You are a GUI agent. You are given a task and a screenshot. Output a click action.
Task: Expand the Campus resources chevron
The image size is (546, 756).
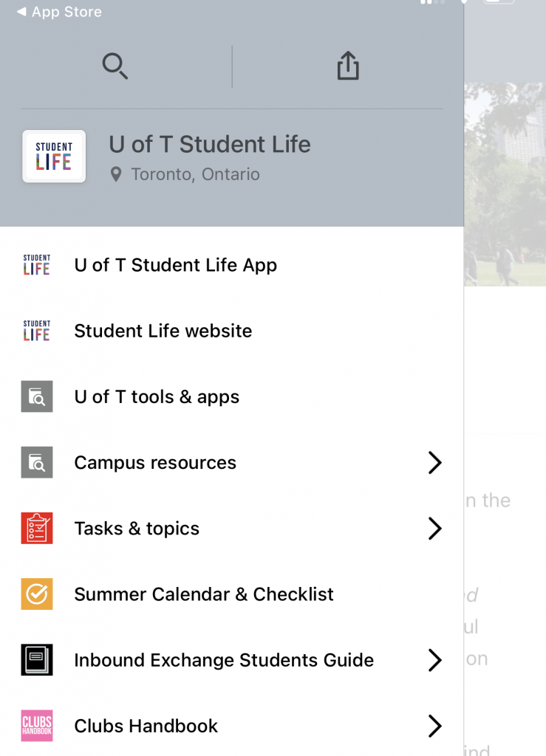(434, 463)
